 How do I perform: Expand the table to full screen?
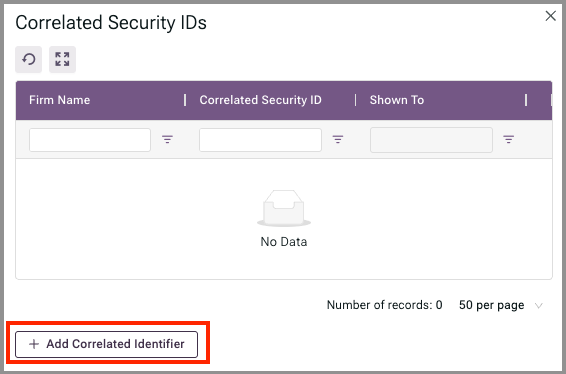tap(62, 59)
